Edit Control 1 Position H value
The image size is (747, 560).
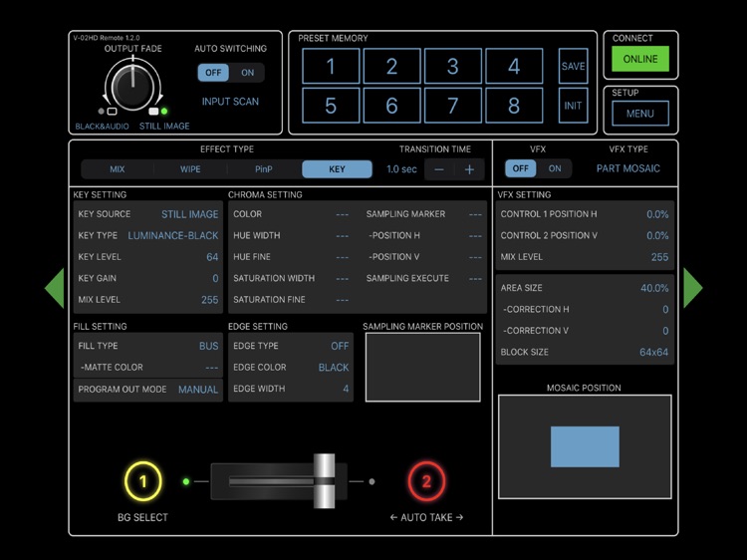coord(657,214)
